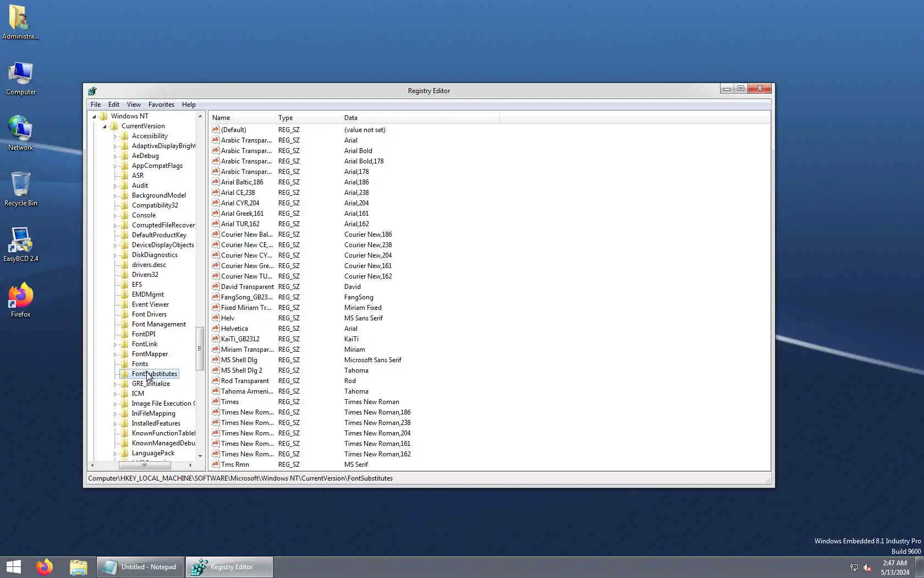
Task: Open the Favorites menu
Action: click(161, 105)
